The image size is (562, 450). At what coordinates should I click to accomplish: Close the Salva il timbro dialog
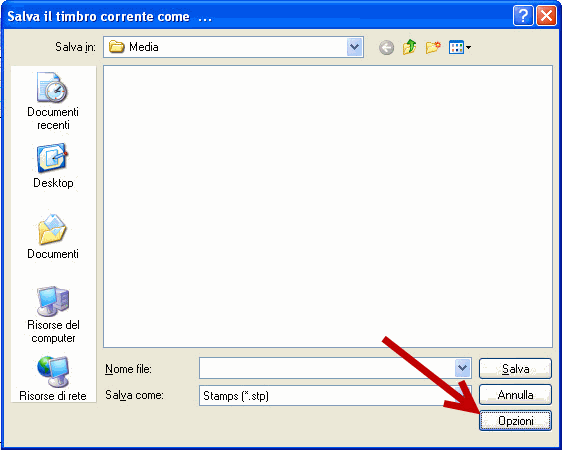(x=546, y=16)
